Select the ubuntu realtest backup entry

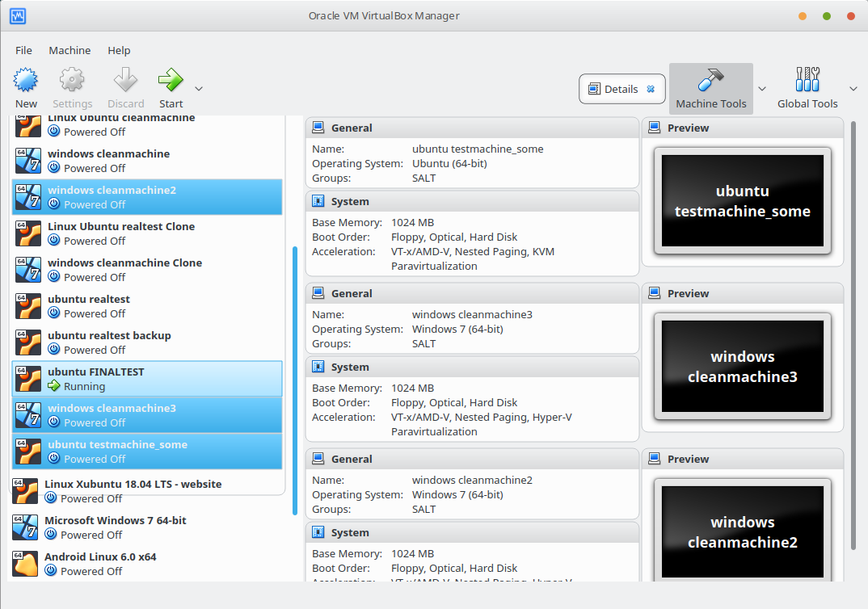coord(147,342)
